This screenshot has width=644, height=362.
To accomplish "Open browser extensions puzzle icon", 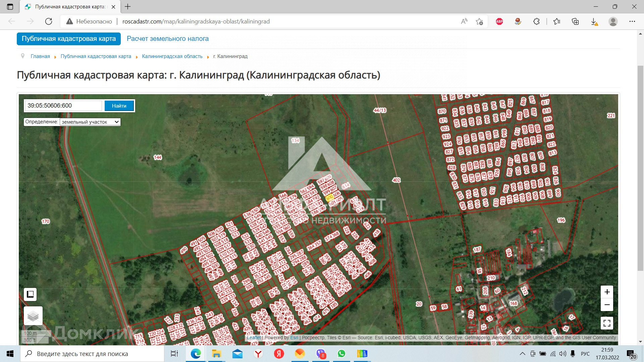I will pos(536,21).
